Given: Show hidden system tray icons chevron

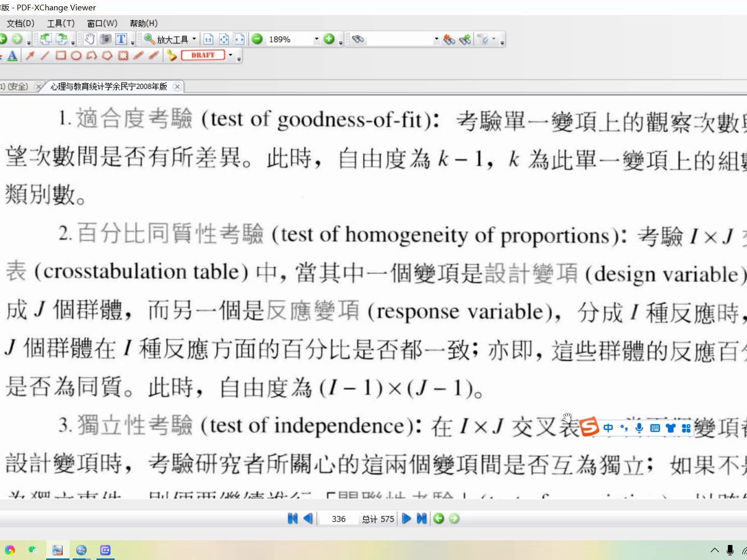Looking at the screenshot, I should (715, 550).
